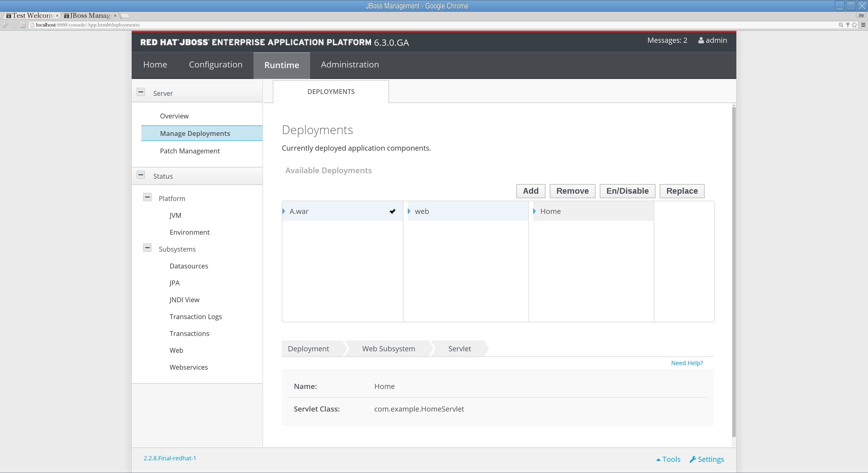Select the DEPLOYMENTS tab

[331, 92]
